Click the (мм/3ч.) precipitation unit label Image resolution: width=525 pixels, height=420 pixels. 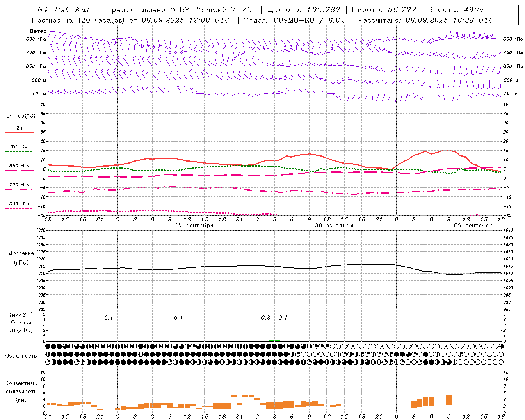pos(21,315)
